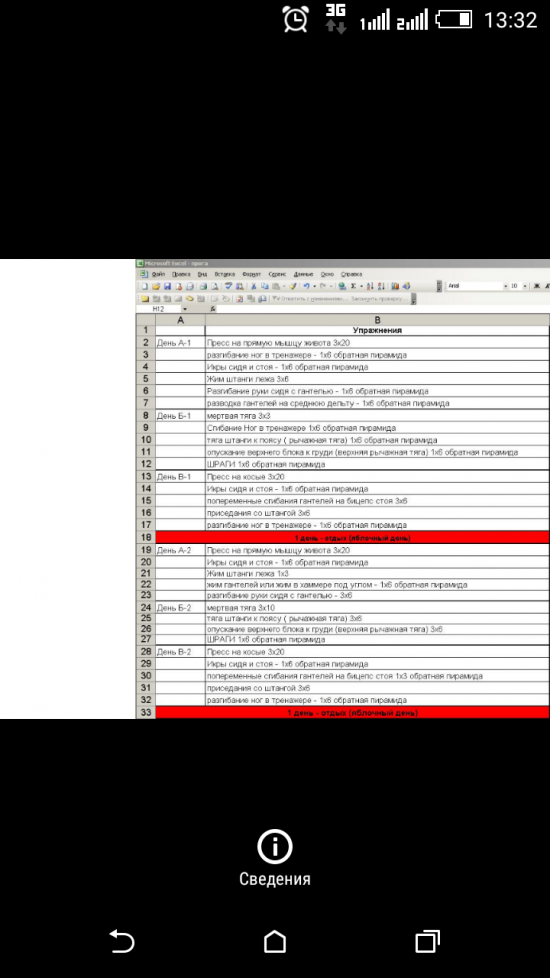Open the Справка menu in Excel

352,274
